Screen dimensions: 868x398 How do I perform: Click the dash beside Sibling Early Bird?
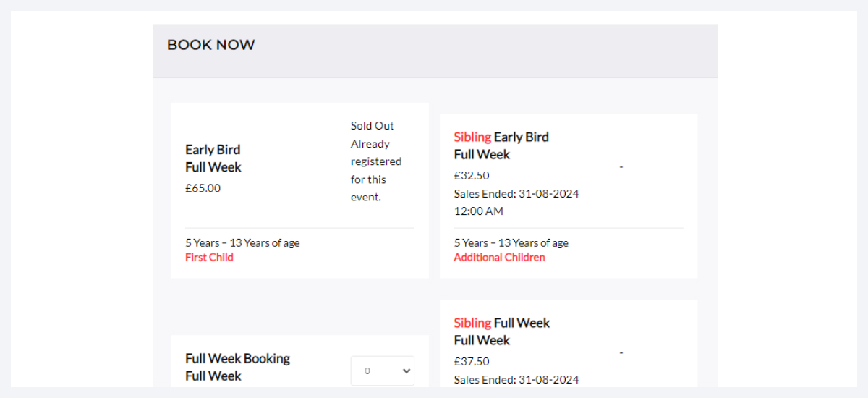click(621, 167)
